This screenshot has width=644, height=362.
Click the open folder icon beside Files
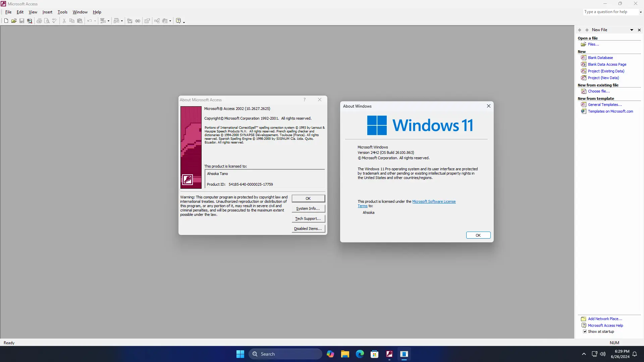pyautogui.click(x=584, y=44)
